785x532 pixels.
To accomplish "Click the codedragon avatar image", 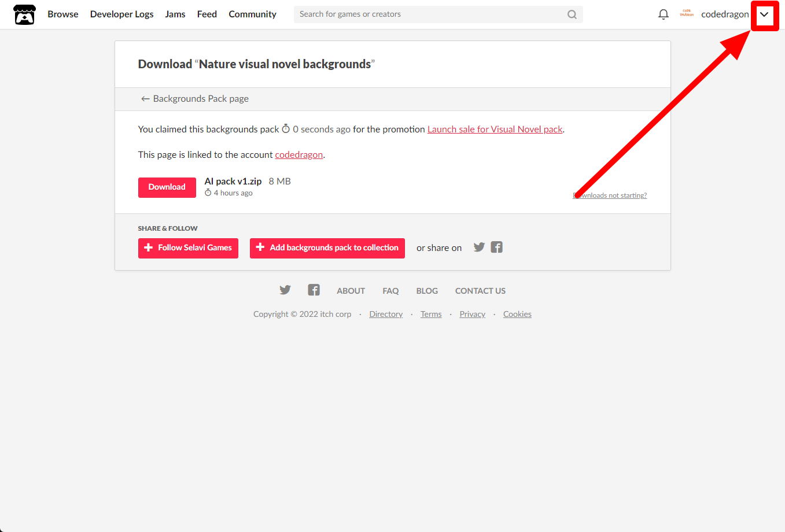I will click(x=687, y=14).
